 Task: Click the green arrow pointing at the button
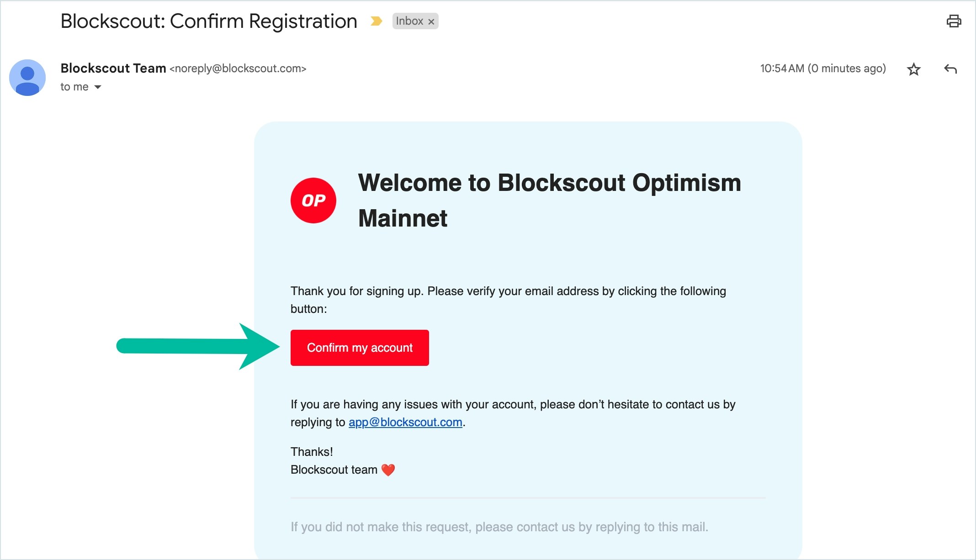(x=198, y=346)
